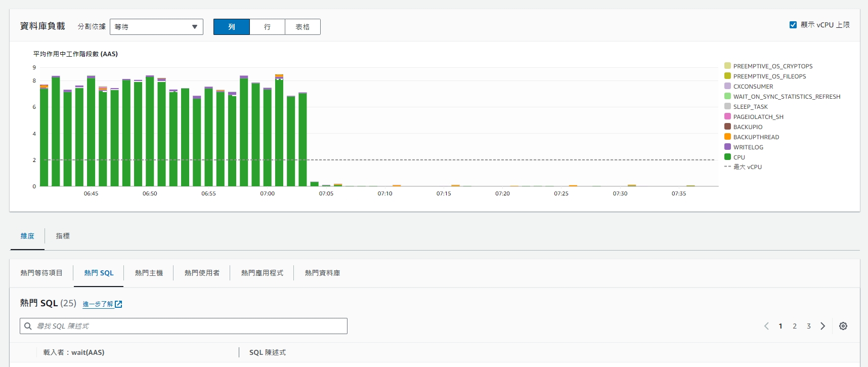868x367 pixels.
Task: Click the external link icon beside 進一步了解
Action: click(118, 304)
